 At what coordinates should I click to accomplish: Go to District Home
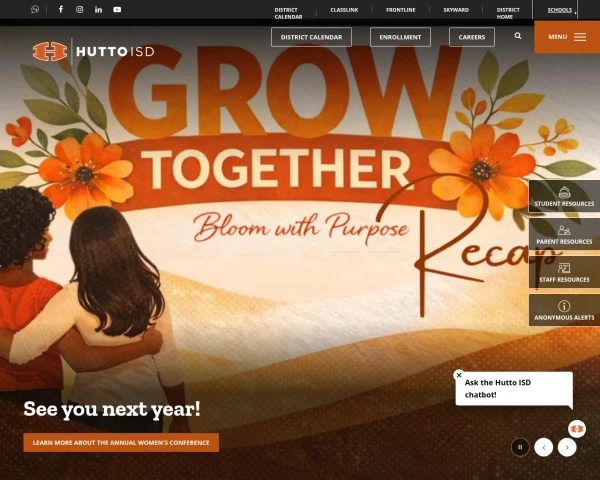(x=508, y=13)
